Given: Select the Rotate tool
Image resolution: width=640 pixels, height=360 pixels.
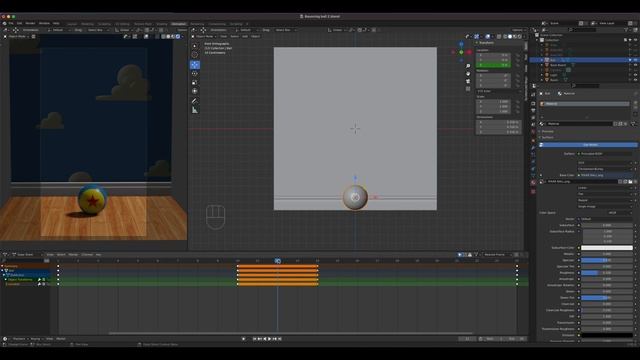Looking at the screenshot, I should point(195,73).
